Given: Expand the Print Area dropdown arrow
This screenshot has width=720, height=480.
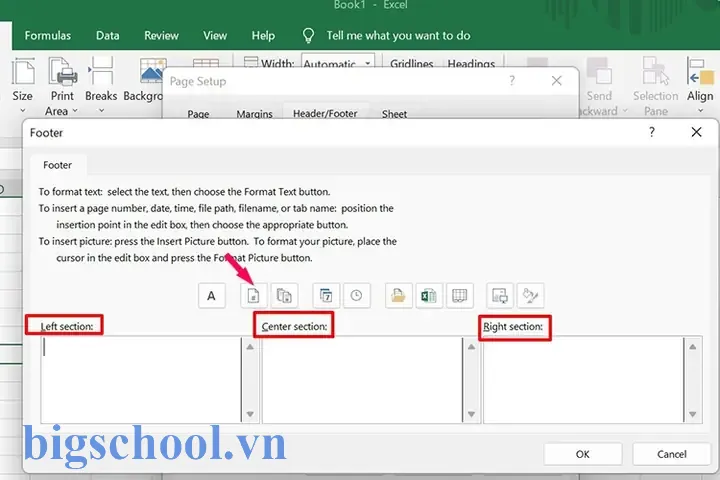Looking at the screenshot, I should tap(75, 111).
